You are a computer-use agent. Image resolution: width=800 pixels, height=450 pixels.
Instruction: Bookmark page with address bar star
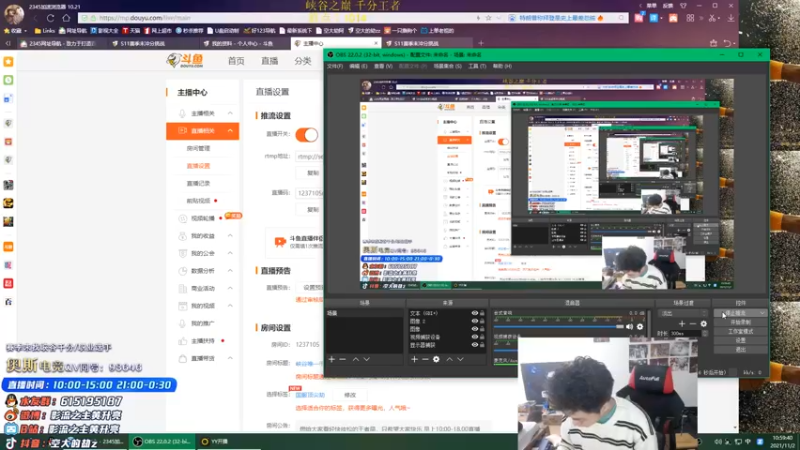point(488,18)
